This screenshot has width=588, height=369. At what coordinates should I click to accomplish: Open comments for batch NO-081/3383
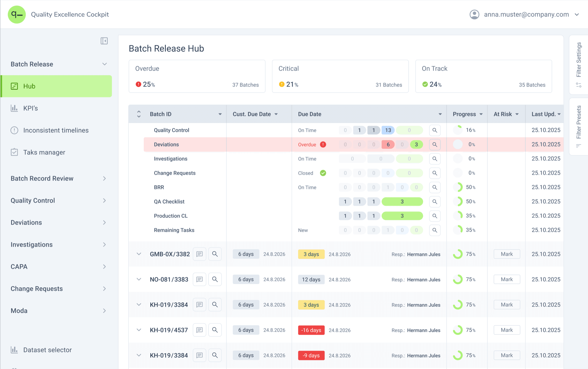[x=199, y=279]
